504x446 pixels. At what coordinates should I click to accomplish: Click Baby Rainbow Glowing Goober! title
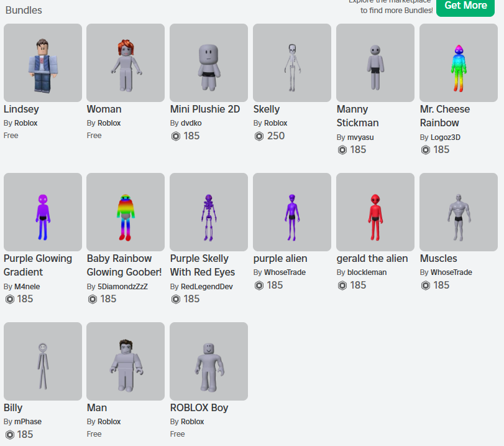(124, 266)
